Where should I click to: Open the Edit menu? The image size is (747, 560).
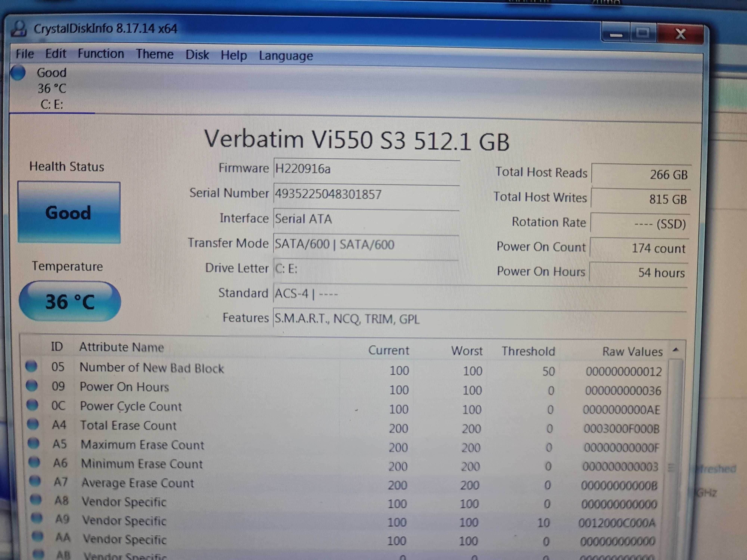tap(56, 54)
